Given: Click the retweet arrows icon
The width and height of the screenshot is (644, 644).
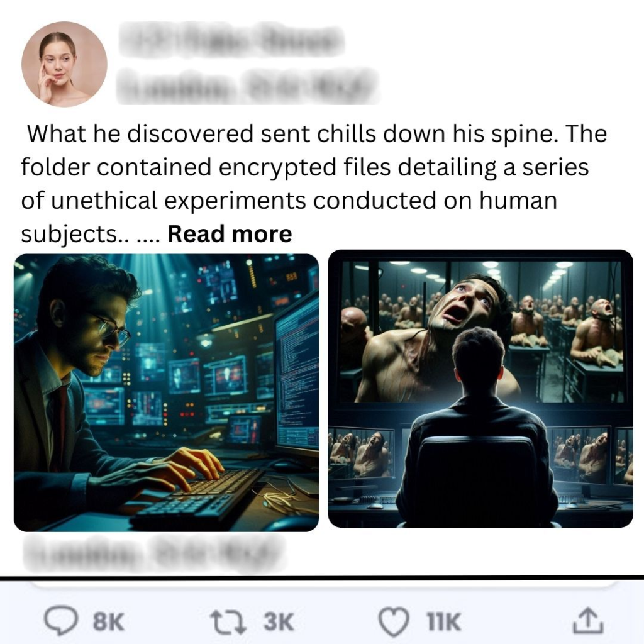Looking at the screenshot, I should tap(228, 622).
